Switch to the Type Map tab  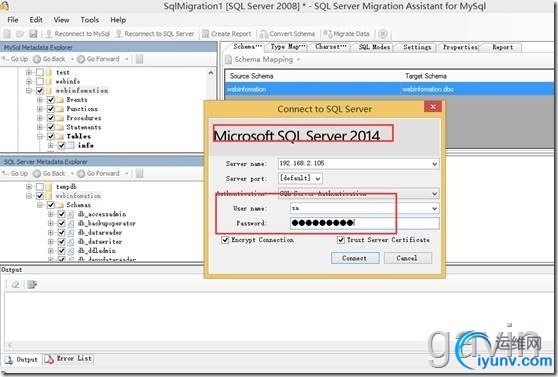(288, 47)
